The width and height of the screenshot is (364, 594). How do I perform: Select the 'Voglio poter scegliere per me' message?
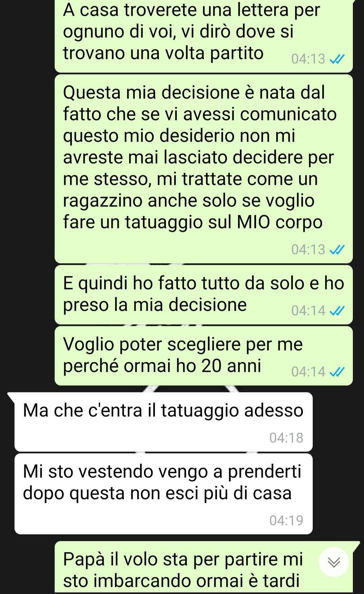point(203,356)
